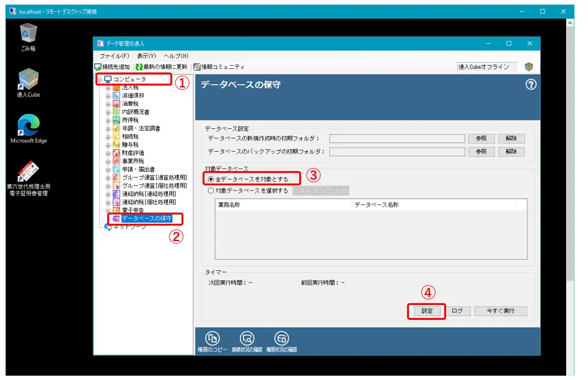Click the 接続状況の確認 icon
588x380 pixels.
coord(247,338)
